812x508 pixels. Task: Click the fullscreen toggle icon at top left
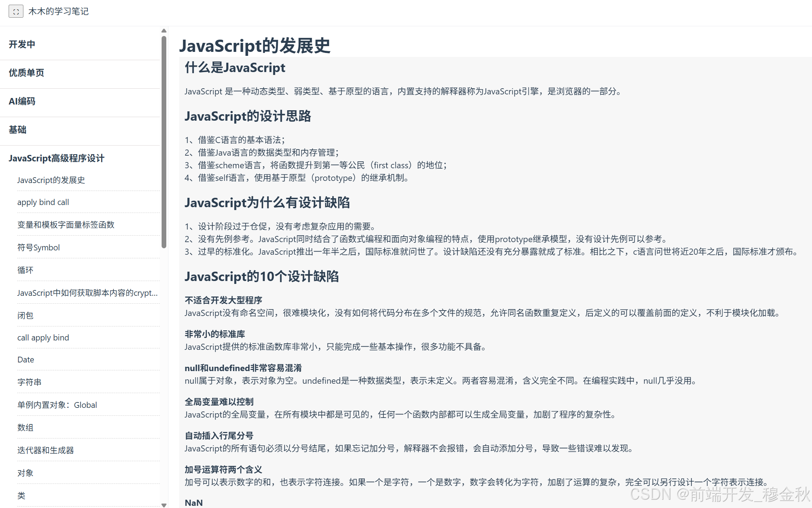(16, 12)
